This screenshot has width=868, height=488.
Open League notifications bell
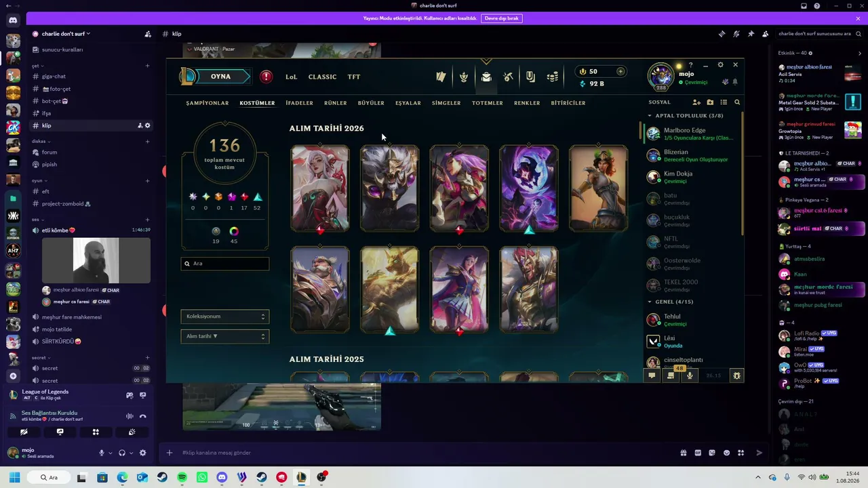pos(735,82)
